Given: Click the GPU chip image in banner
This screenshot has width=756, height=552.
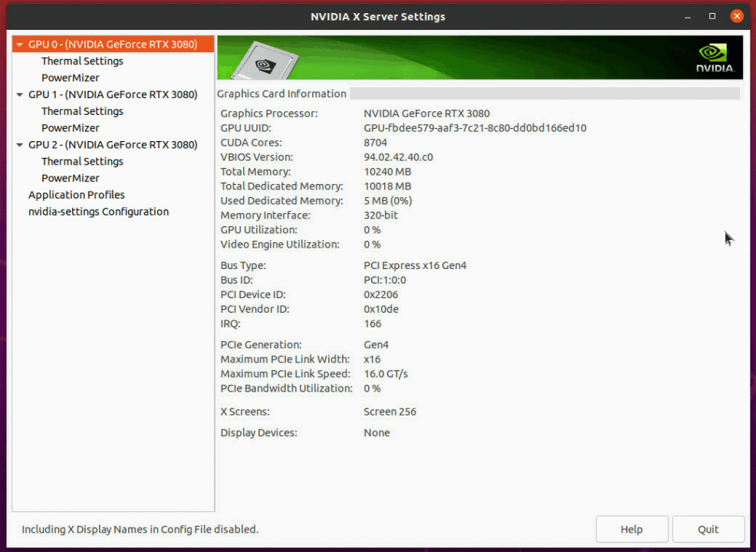Looking at the screenshot, I should (x=265, y=61).
